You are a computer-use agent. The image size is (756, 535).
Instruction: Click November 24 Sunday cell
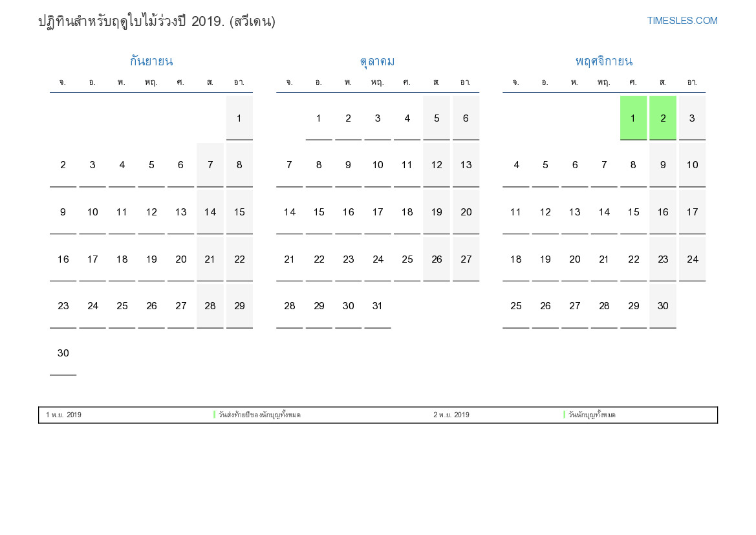pyautogui.click(x=692, y=259)
